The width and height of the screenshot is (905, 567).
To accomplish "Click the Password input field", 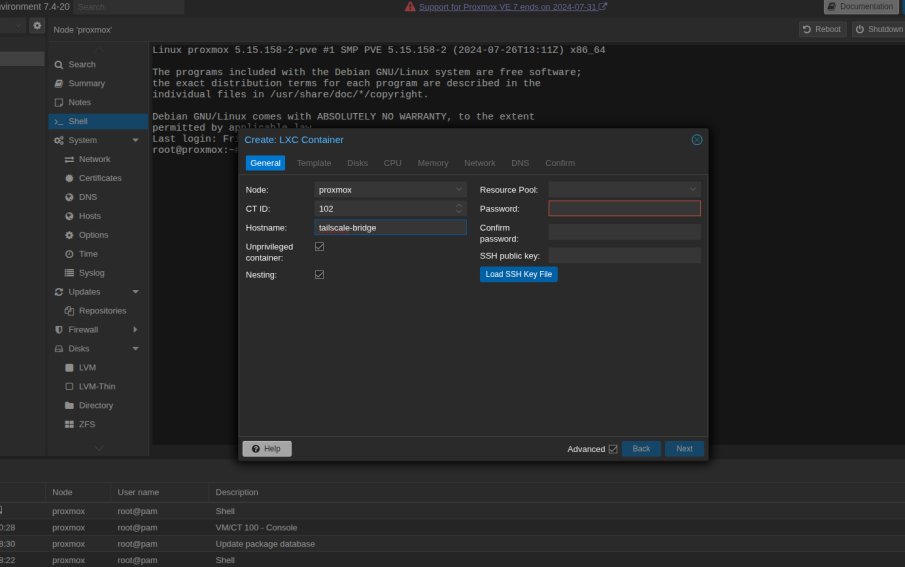I will [624, 208].
